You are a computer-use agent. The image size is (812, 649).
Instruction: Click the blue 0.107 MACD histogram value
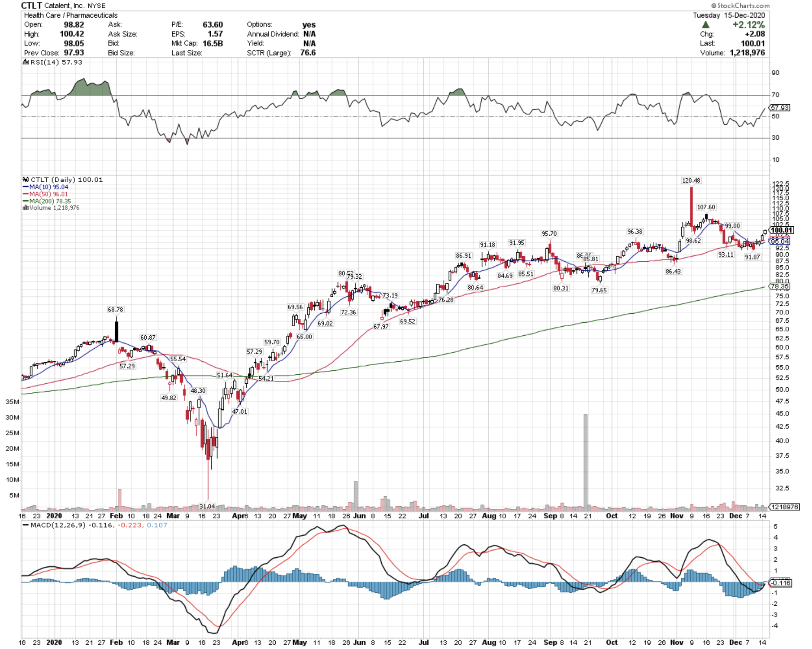[x=157, y=525]
